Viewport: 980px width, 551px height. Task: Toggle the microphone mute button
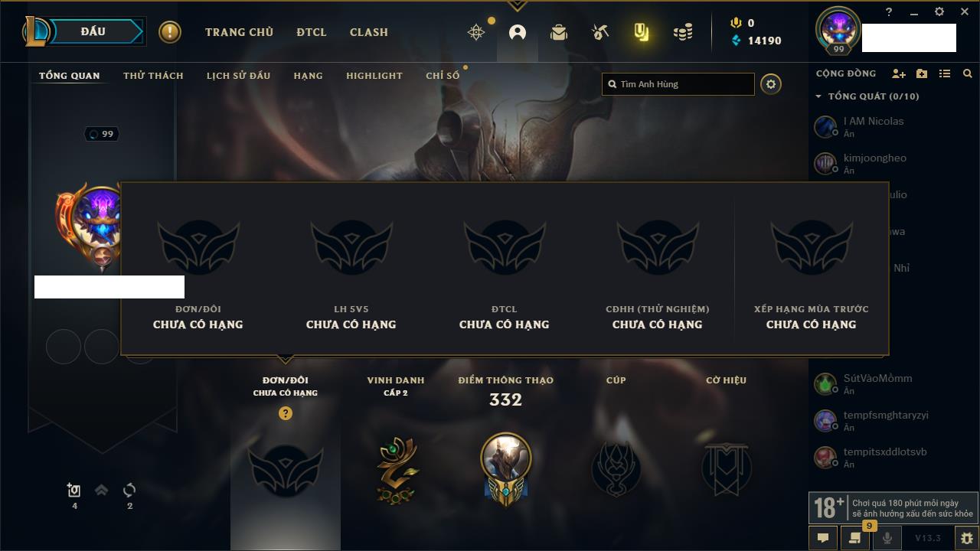[887, 538]
